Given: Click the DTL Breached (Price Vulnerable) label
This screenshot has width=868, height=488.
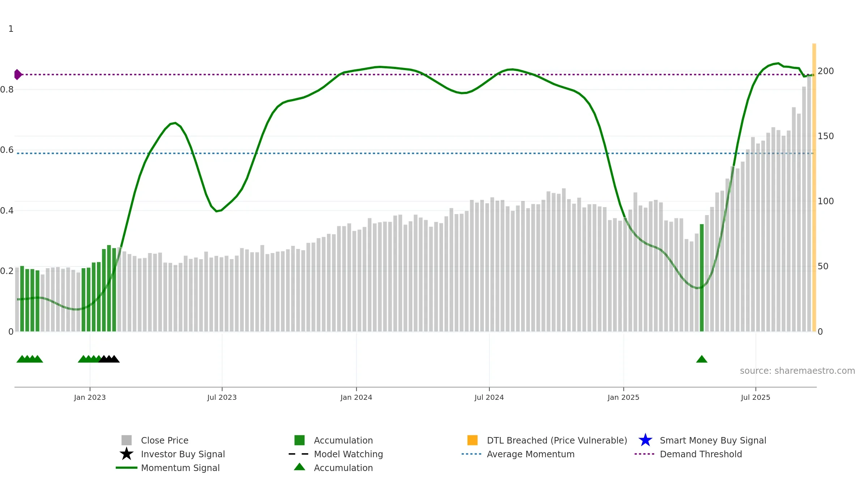Looking at the screenshot, I should coord(557,440).
